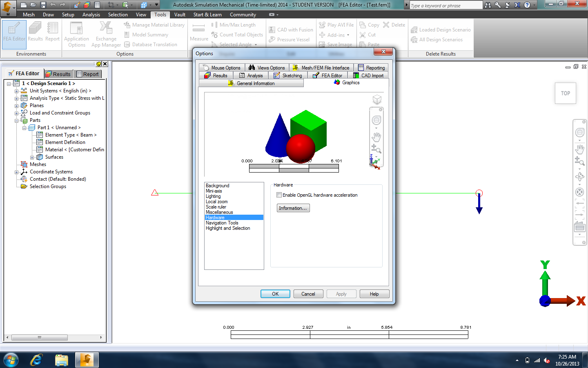The width and height of the screenshot is (588, 368).
Task: Click the Information... button
Action: coord(293,208)
